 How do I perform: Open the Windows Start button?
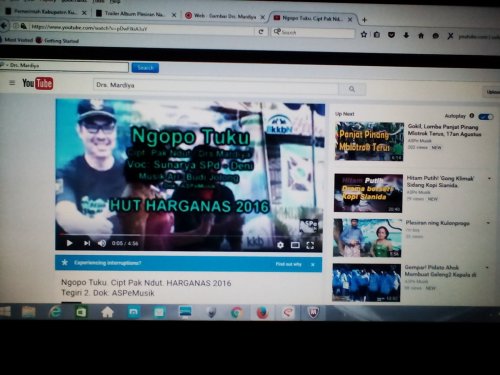5,312
